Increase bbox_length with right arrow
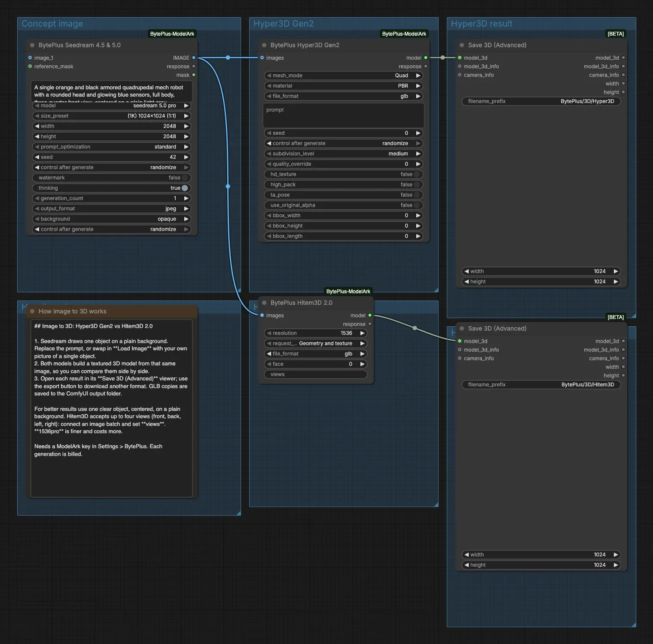 [x=418, y=236]
